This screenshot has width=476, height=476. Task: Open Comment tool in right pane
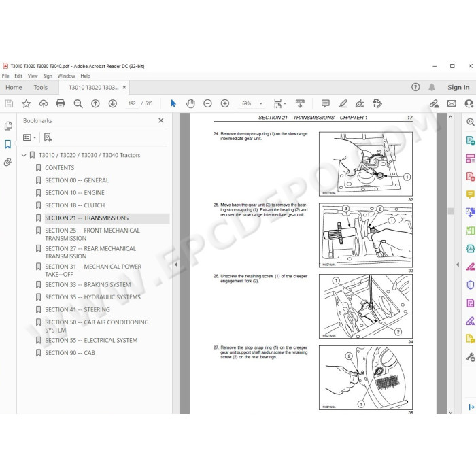[x=471, y=194]
